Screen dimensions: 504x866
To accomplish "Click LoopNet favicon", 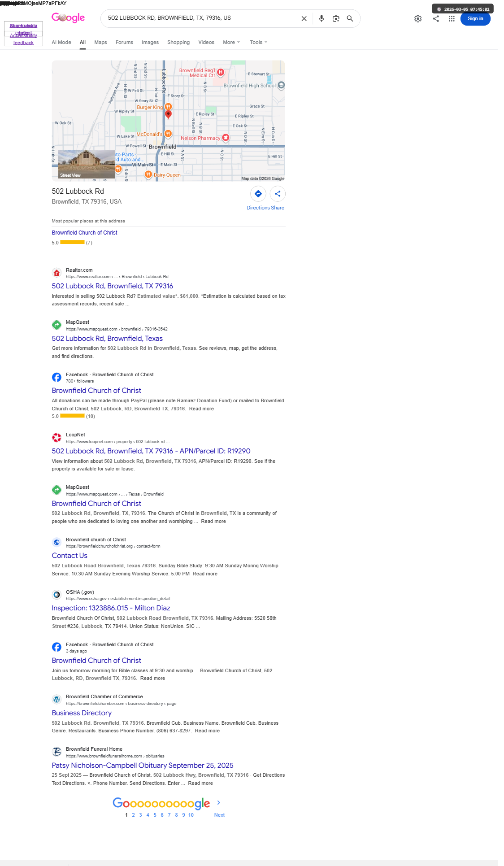I will point(56,437).
